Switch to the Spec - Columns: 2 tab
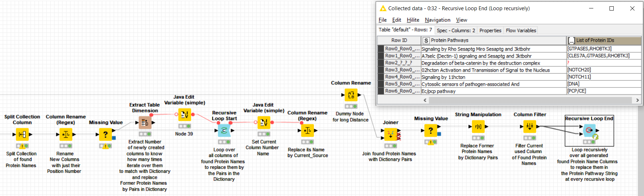 pyautogui.click(x=456, y=31)
